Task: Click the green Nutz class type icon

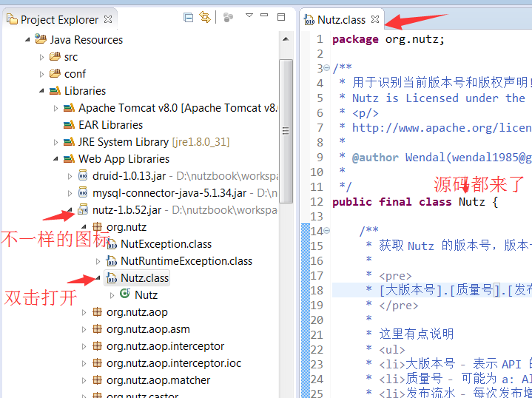Action: pos(125,294)
